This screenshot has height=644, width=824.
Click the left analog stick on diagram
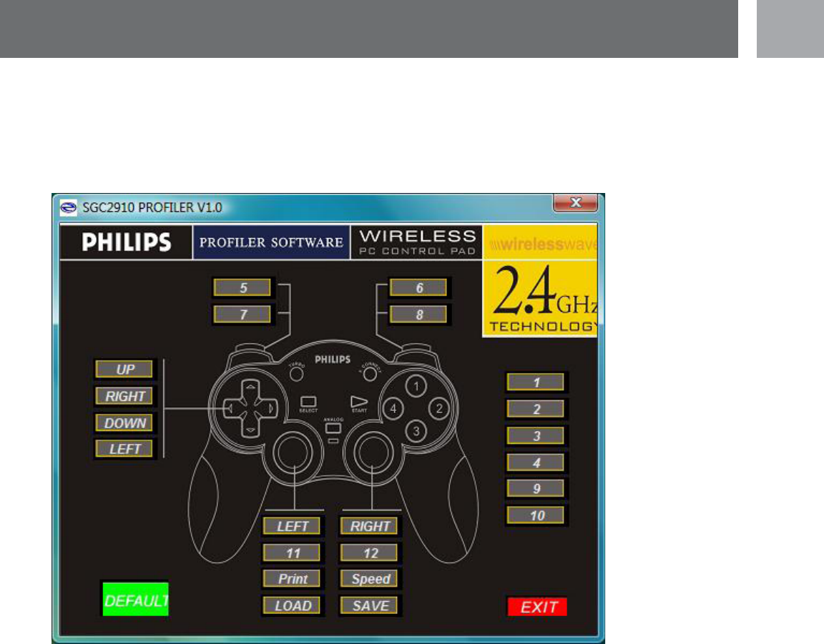(293, 452)
